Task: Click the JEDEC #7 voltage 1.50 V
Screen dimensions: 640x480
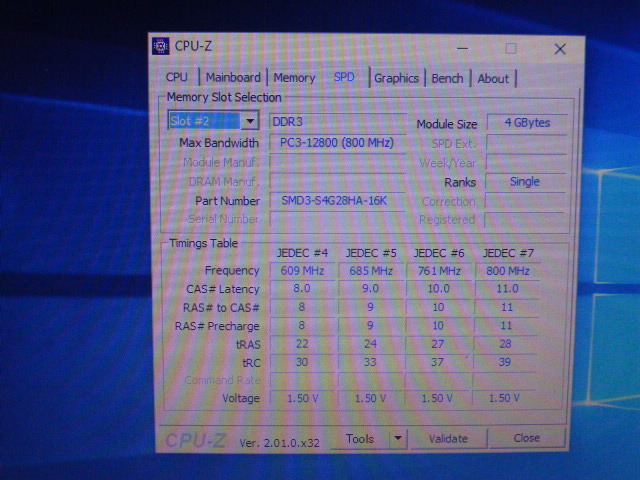Action: 504,398
